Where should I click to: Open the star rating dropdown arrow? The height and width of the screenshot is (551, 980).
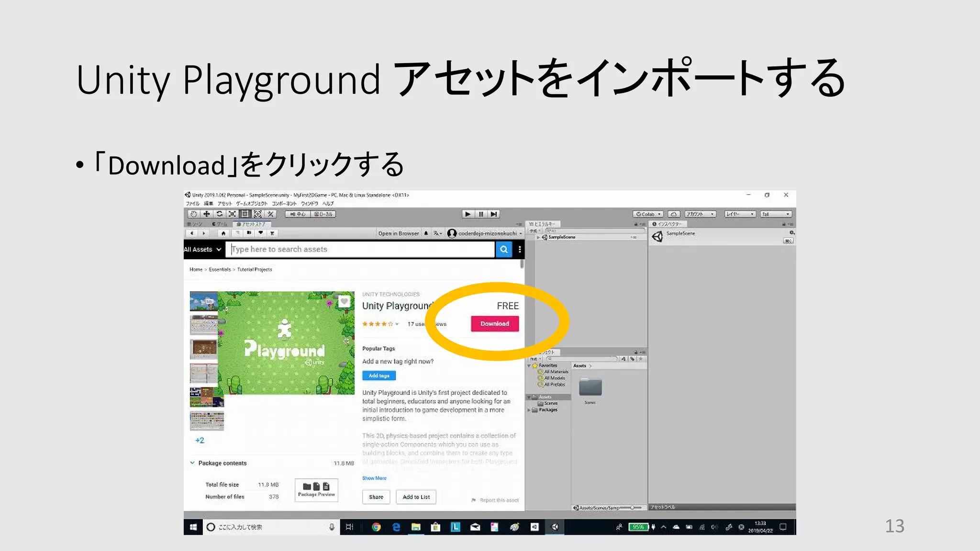pyautogui.click(x=397, y=324)
